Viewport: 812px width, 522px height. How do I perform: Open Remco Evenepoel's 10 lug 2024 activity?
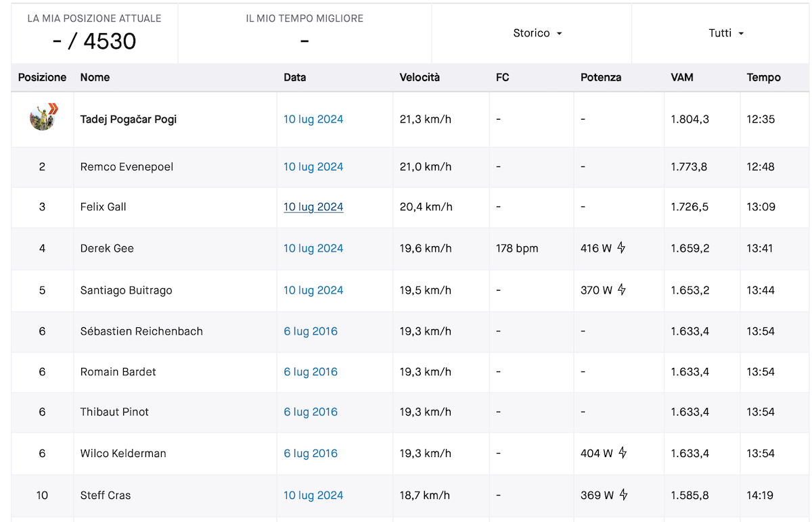pos(313,166)
